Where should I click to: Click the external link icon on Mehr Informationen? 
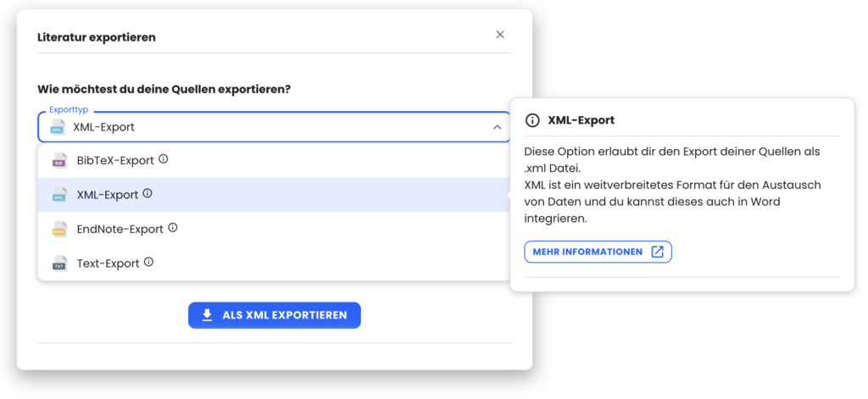(x=657, y=252)
